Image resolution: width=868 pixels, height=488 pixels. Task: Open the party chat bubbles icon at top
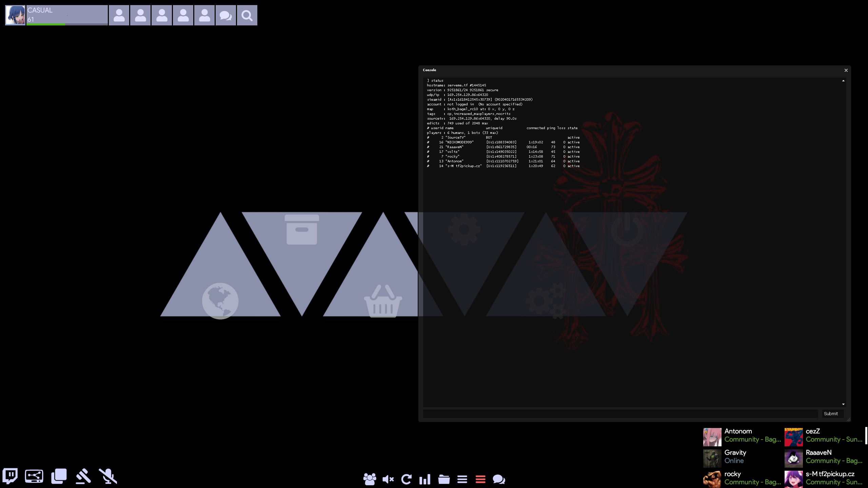pyautogui.click(x=225, y=15)
